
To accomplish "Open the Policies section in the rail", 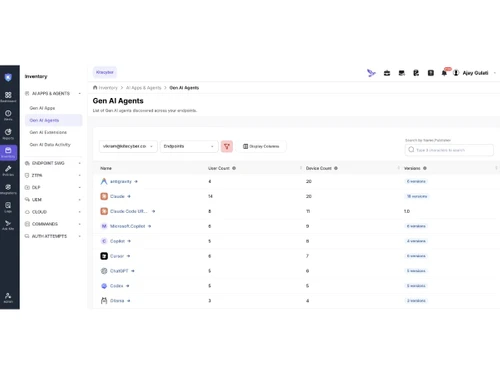I will click(x=8, y=171).
